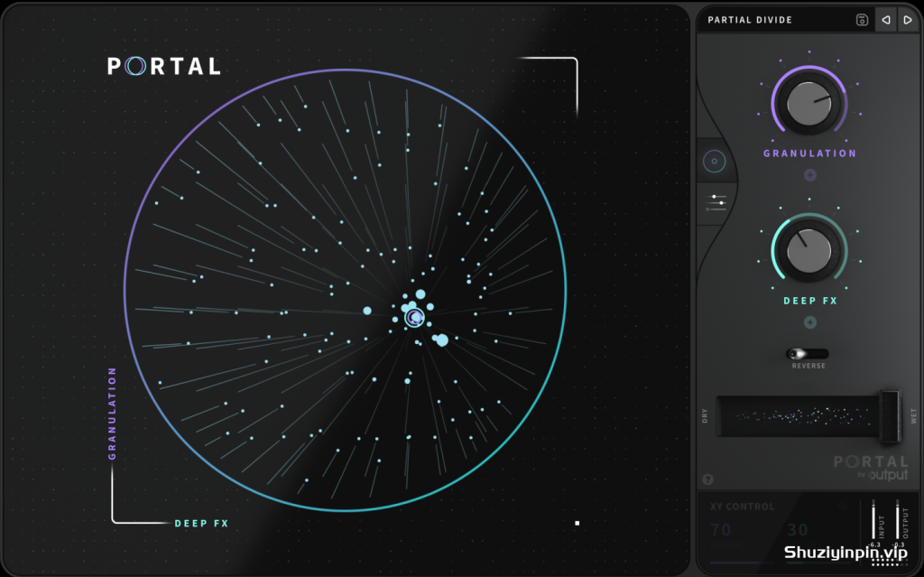The width and height of the screenshot is (924, 577).
Task: Click the -0.3 output level readout
Action: click(898, 545)
